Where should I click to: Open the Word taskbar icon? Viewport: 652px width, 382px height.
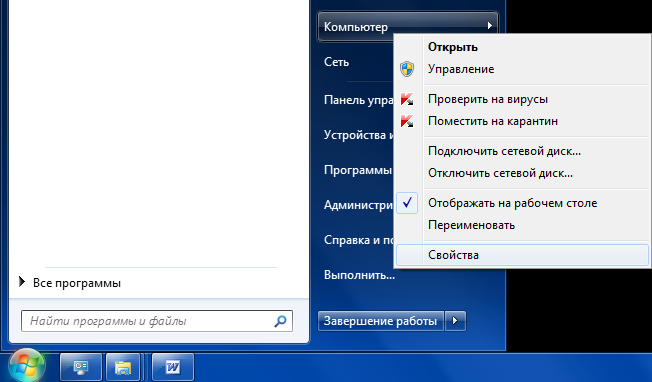173,367
